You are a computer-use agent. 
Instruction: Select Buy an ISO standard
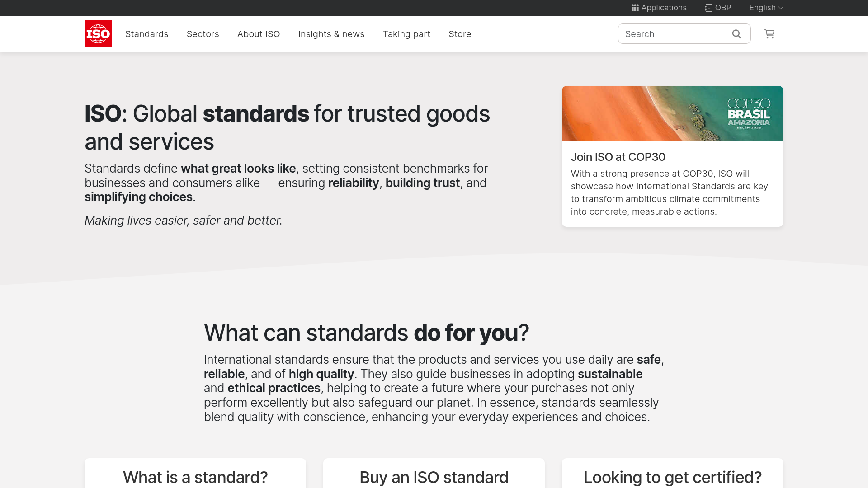pos(434,477)
